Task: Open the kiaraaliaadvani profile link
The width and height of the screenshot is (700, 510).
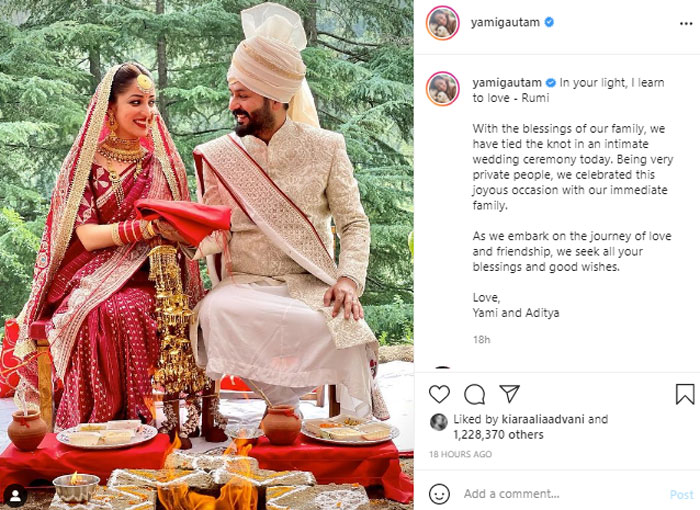Action: tap(542, 419)
